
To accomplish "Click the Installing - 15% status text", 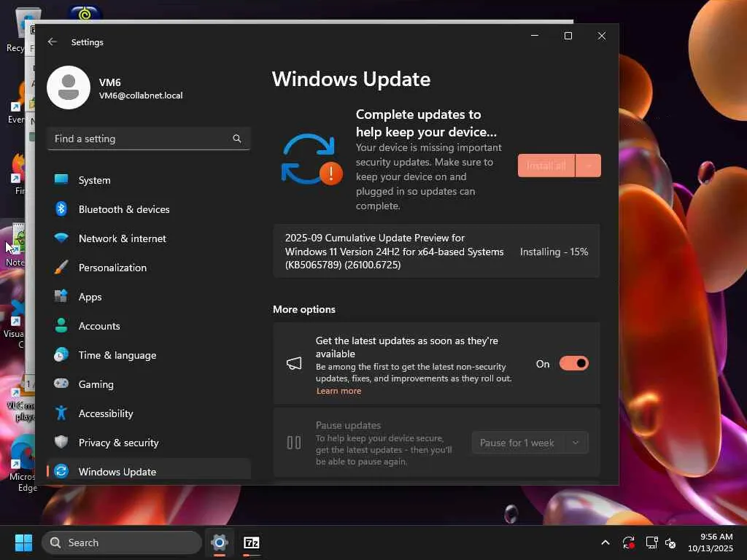I will [x=554, y=252].
